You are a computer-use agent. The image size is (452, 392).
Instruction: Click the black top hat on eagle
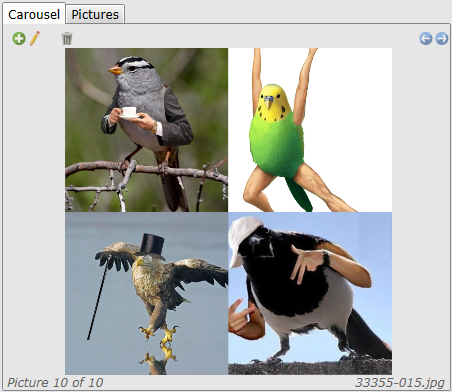151,246
